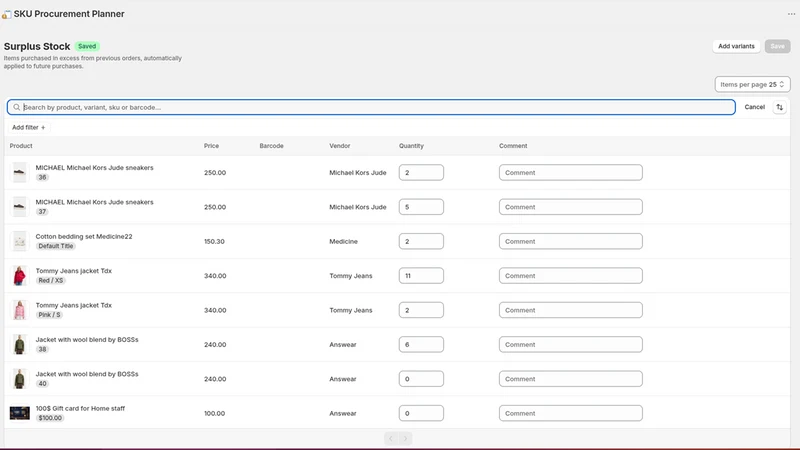Image resolution: width=800 pixels, height=450 pixels.
Task: Go to the next page arrow
Action: 406,438
